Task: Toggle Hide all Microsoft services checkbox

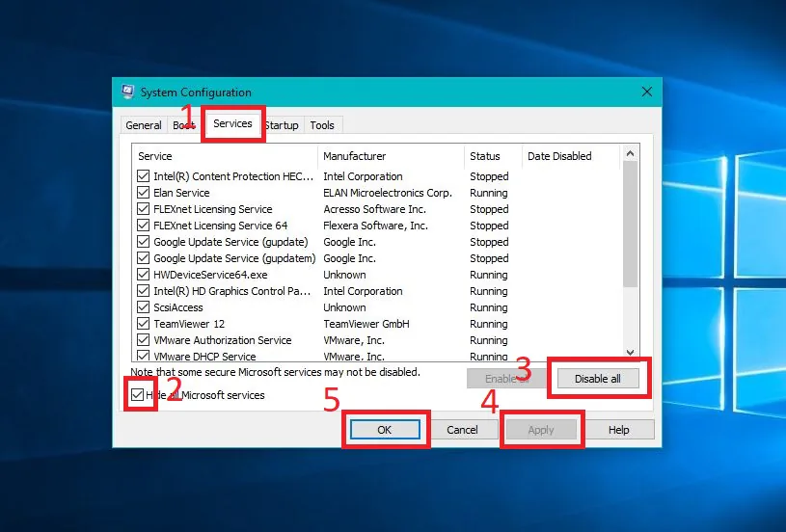Action: 137,395
